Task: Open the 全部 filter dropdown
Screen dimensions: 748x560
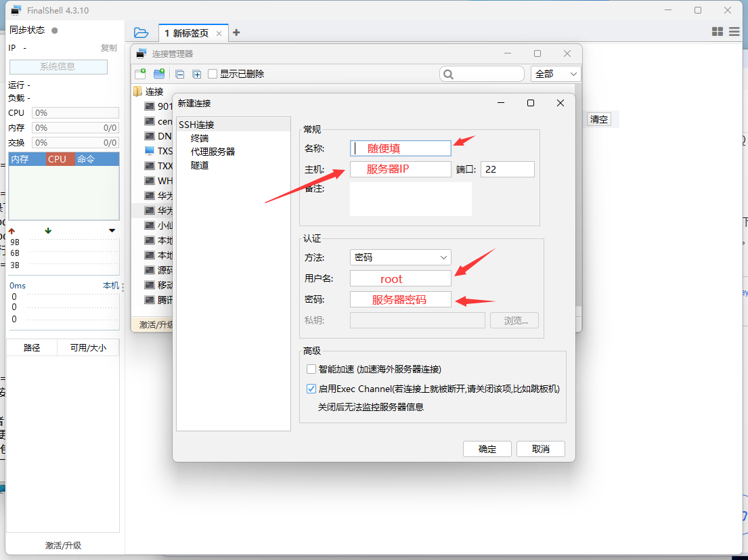Action: click(556, 74)
